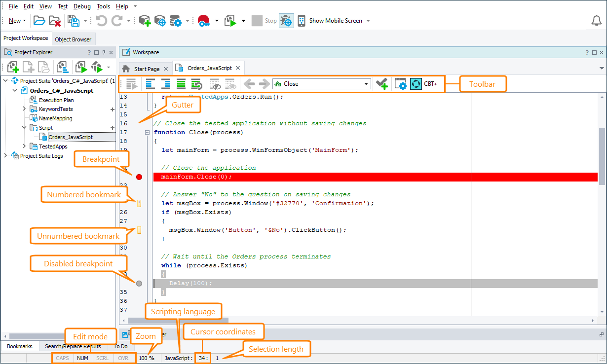Click the plus button next to KeywordTests
The height and width of the screenshot is (364, 607).
pyautogui.click(x=112, y=109)
